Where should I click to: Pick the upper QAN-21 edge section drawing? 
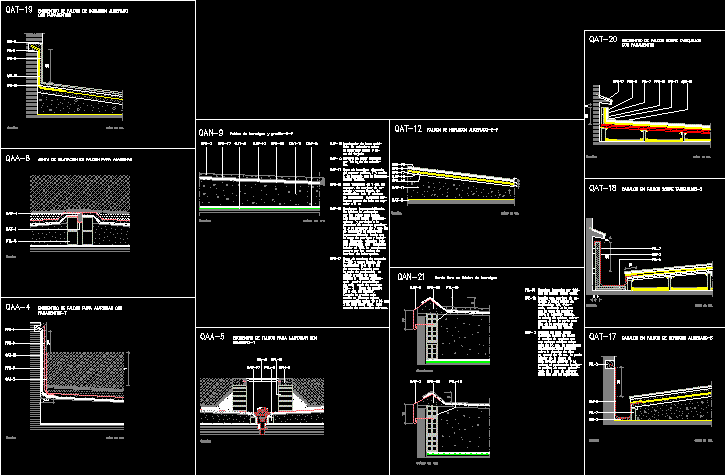447,326
